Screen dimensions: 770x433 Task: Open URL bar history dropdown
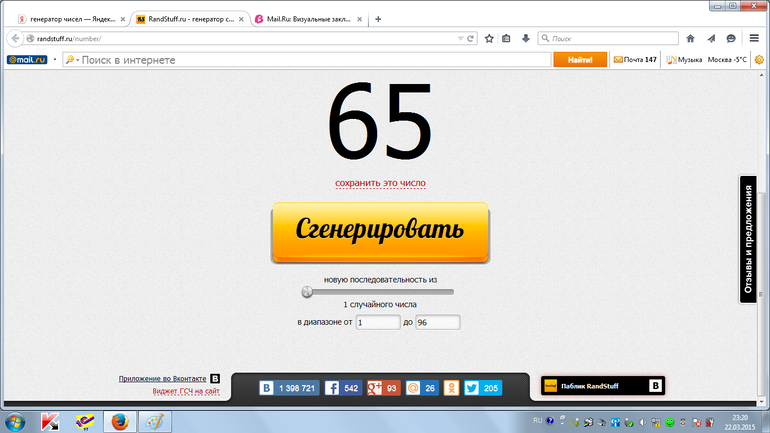(x=460, y=38)
